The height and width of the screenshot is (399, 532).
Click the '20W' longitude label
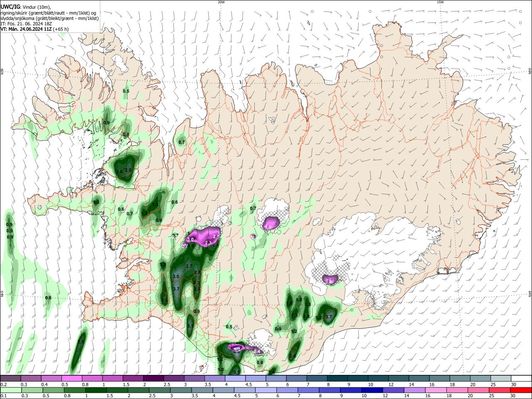(221, 2)
